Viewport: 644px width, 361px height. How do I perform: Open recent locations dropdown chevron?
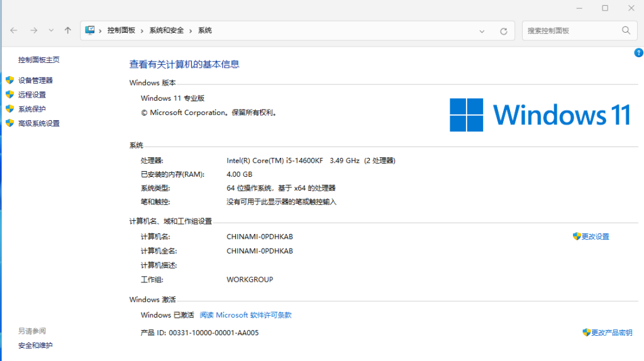point(51,30)
